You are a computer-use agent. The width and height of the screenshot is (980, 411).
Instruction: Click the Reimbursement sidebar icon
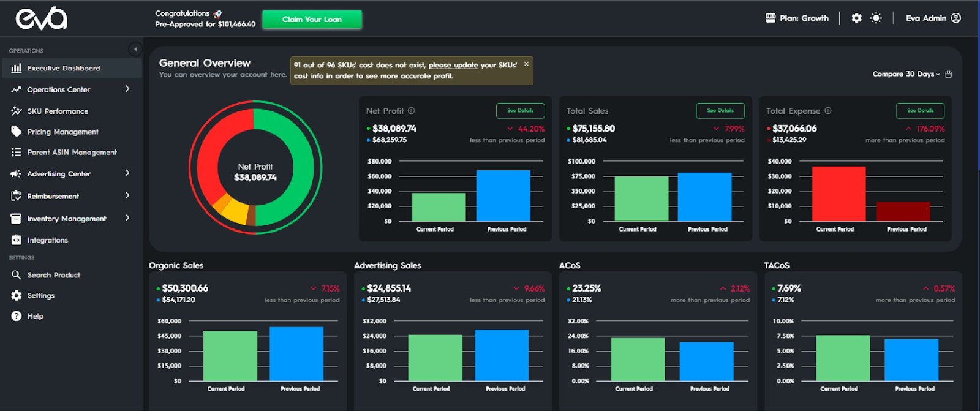pyautogui.click(x=16, y=196)
